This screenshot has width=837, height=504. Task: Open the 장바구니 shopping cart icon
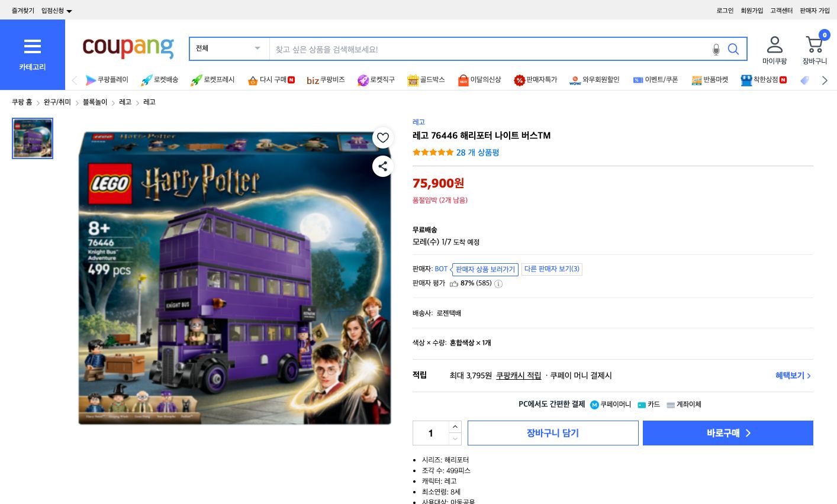tap(815, 44)
